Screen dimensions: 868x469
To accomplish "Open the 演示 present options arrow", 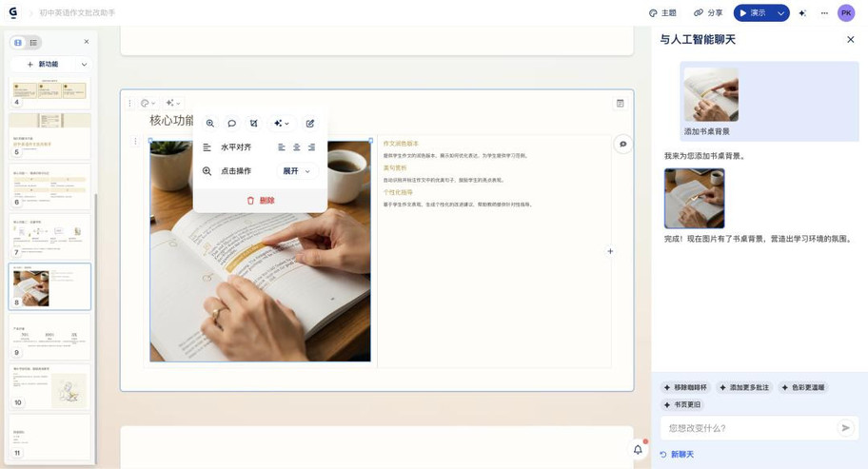I will tap(780, 13).
